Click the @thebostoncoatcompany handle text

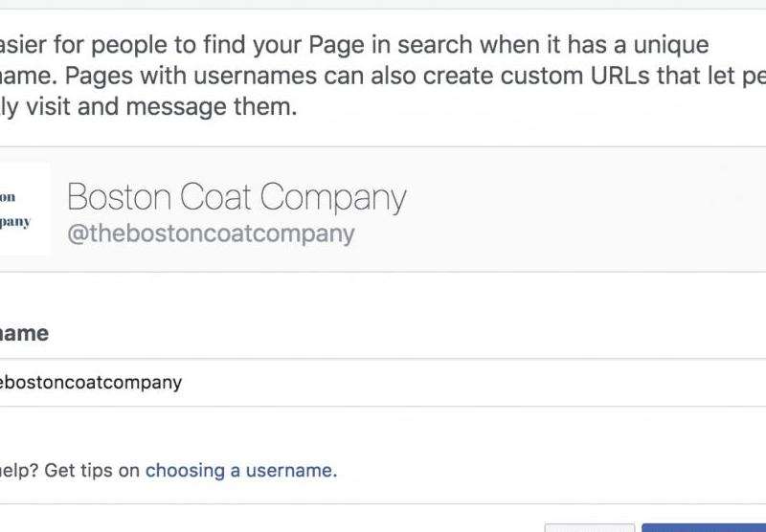[211, 233]
